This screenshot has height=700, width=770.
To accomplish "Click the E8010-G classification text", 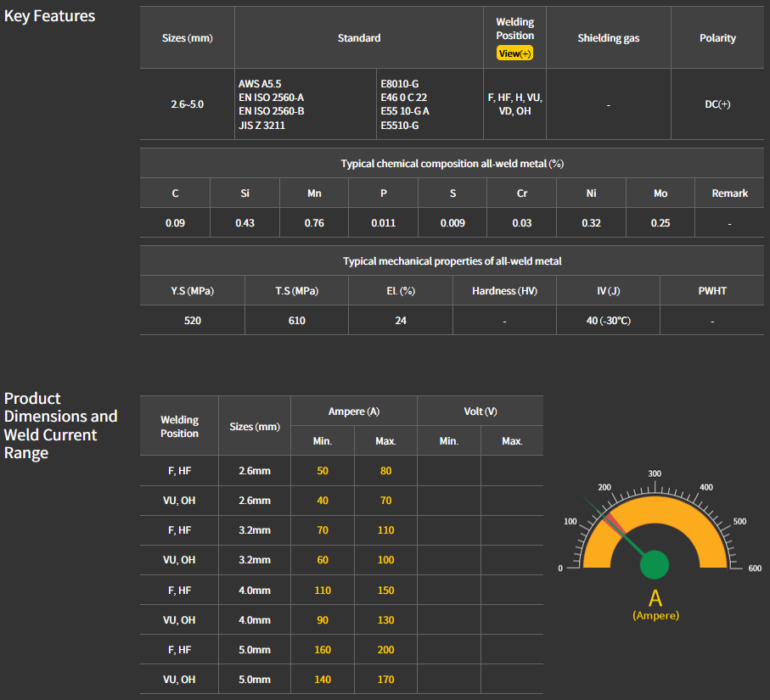I will tap(400, 84).
